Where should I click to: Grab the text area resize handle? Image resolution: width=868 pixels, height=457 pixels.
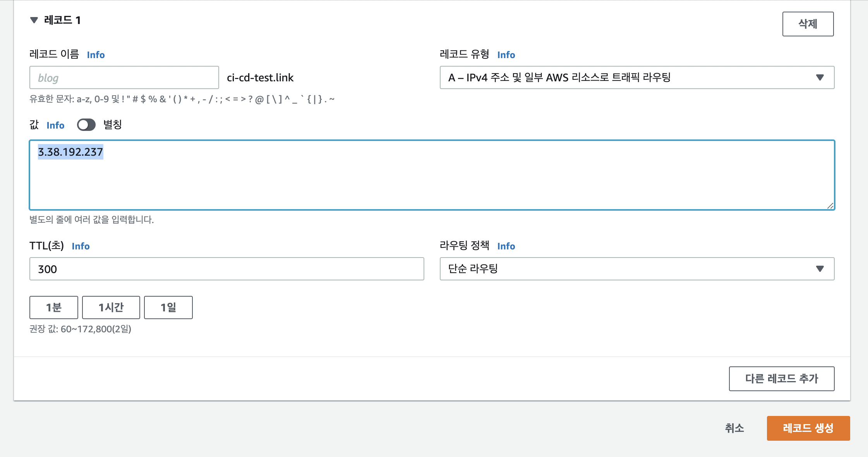pyautogui.click(x=830, y=206)
